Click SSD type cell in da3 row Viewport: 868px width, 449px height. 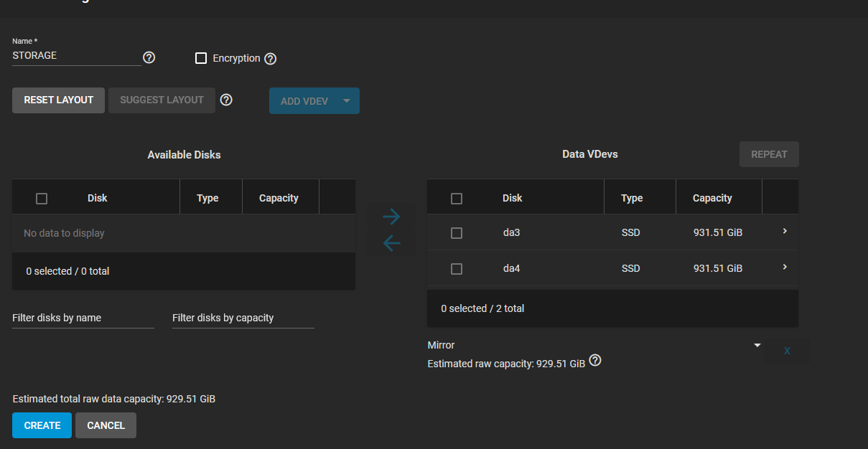(630, 232)
